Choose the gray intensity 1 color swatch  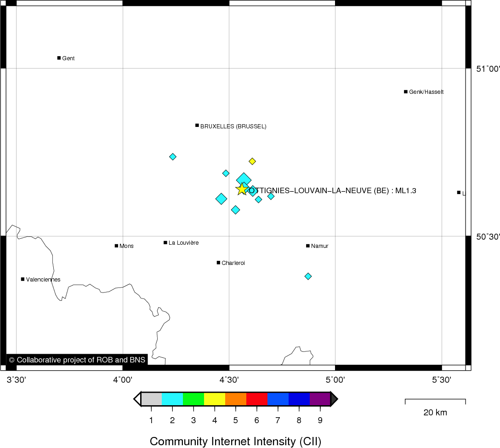[x=151, y=399]
